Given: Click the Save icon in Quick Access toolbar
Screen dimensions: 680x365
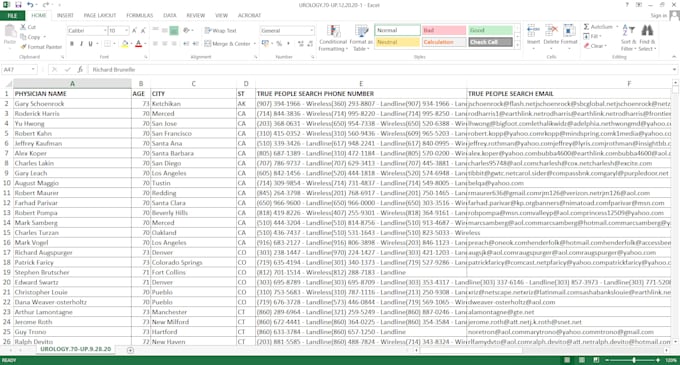Looking at the screenshot, I should (18, 5).
